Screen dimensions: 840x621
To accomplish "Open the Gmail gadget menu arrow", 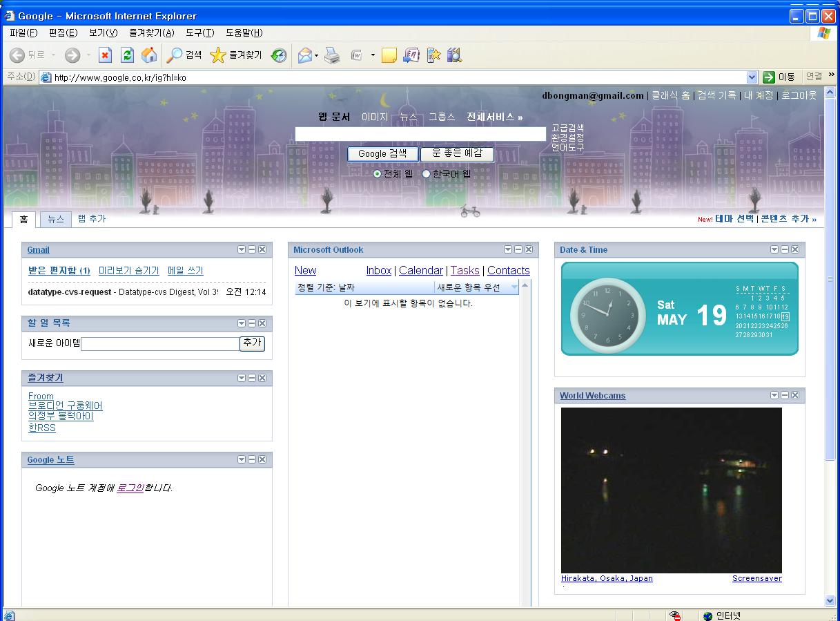I will tap(242, 250).
